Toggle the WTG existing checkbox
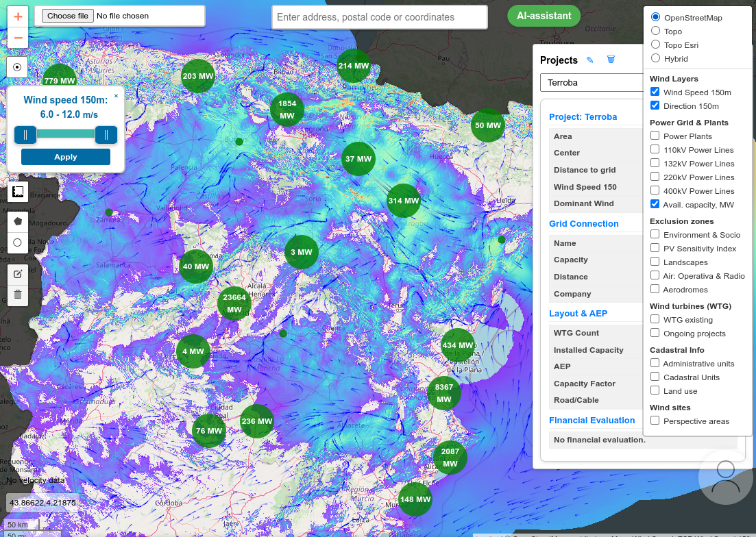756x537 pixels. pos(655,319)
